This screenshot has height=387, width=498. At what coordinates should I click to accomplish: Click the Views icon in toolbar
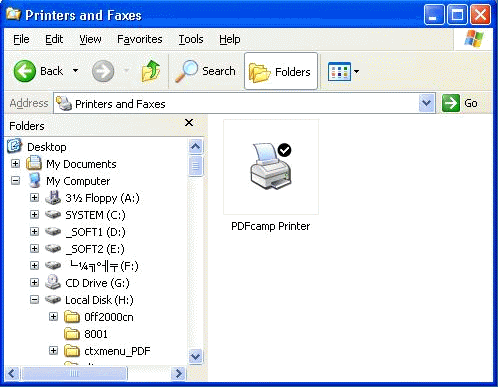point(339,71)
